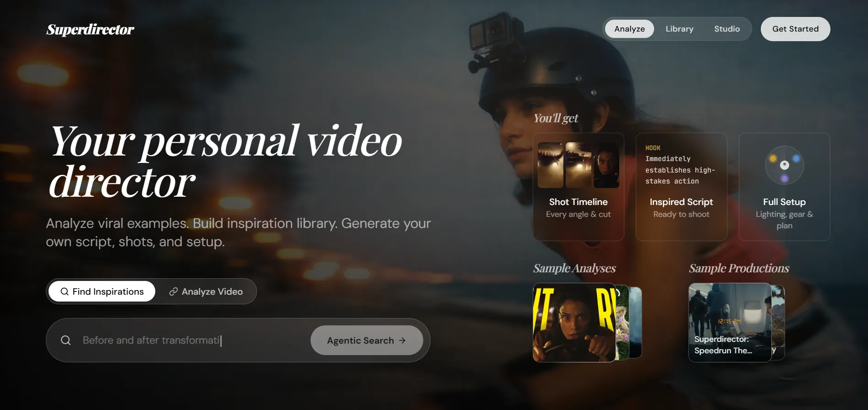Go to the Studio tab

coord(727,29)
